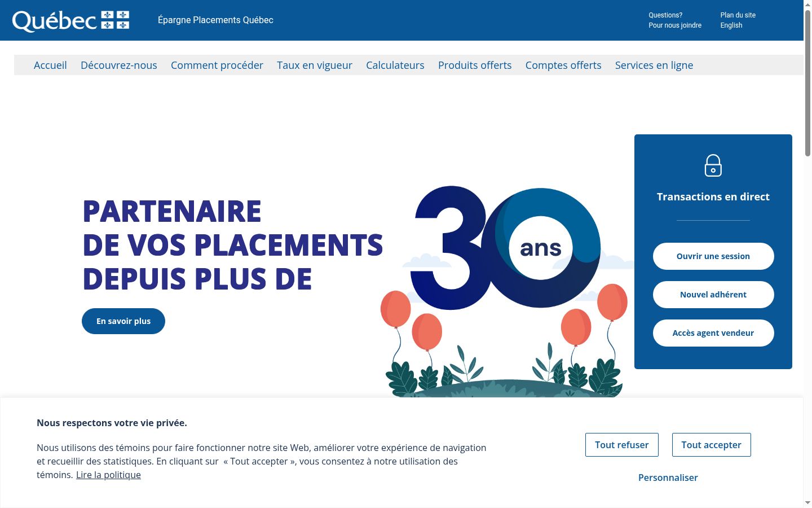Open the Découvrez-nous menu

click(119, 65)
